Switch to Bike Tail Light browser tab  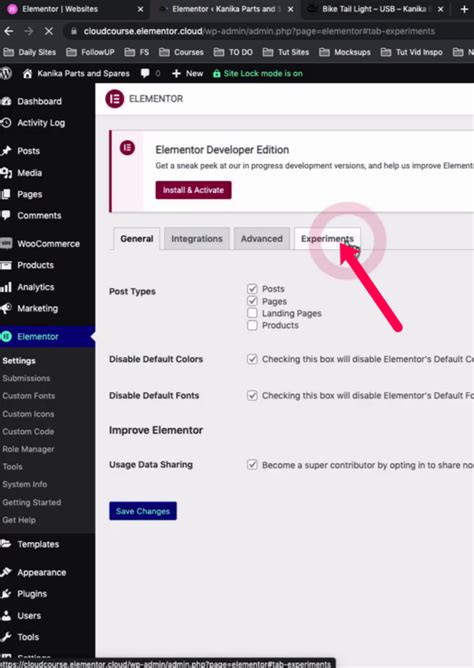pos(374,9)
